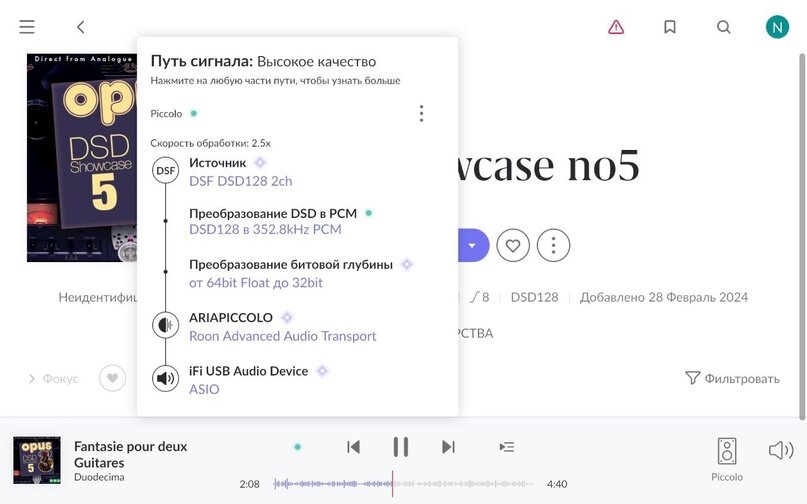
Task: Click ASIO output detail
Action: [204, 389]
